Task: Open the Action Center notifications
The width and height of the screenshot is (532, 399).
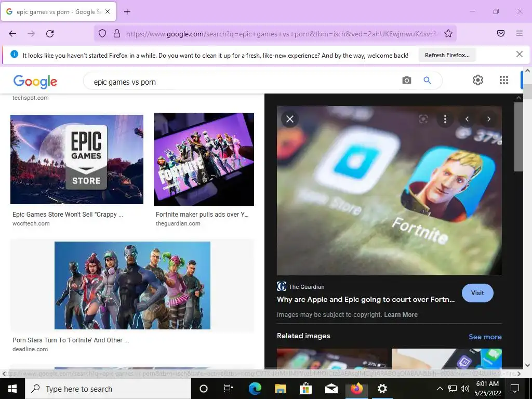Action: [x=515, y=389]
